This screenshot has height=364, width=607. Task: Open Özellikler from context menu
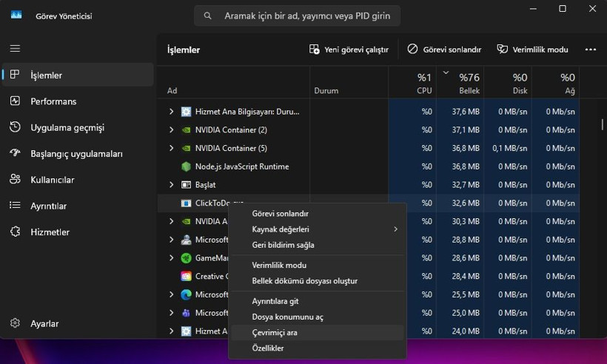coord(318,348)
